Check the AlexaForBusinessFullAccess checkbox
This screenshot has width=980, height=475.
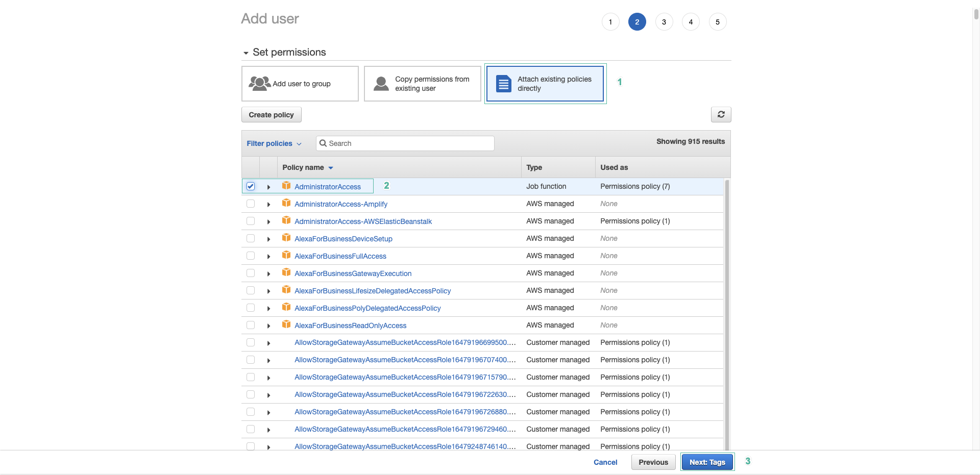[x=251, y=256]
